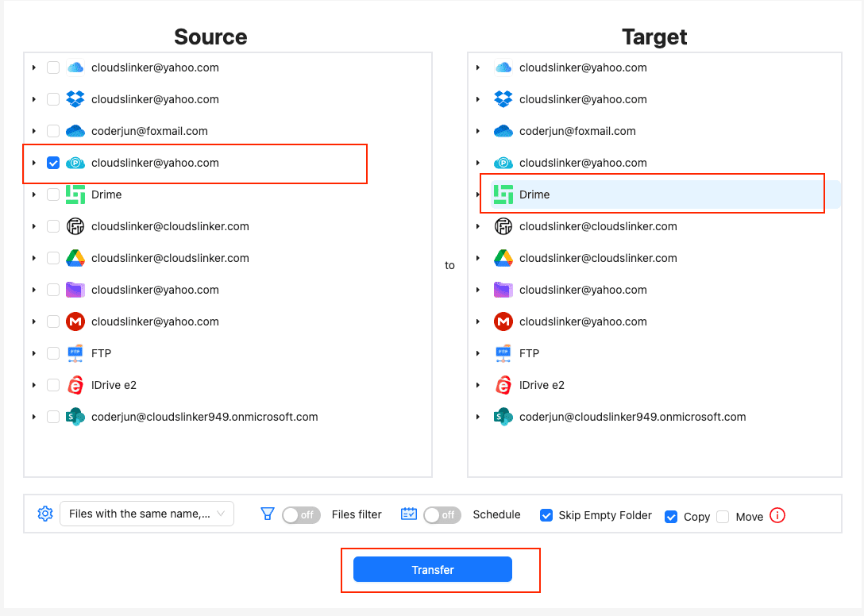Select Target coderjun@cloudslinker949.onmicrosoft.com entry

[632, 417]
